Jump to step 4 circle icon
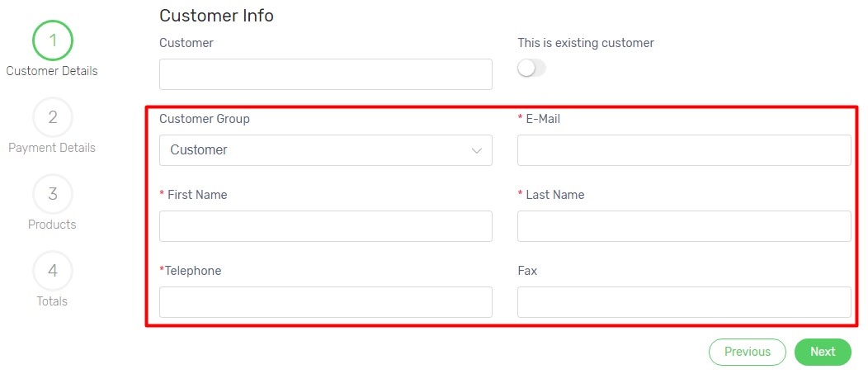Image resolution: width=868 pixels, height=374 pixels. (x=53, y=271)
